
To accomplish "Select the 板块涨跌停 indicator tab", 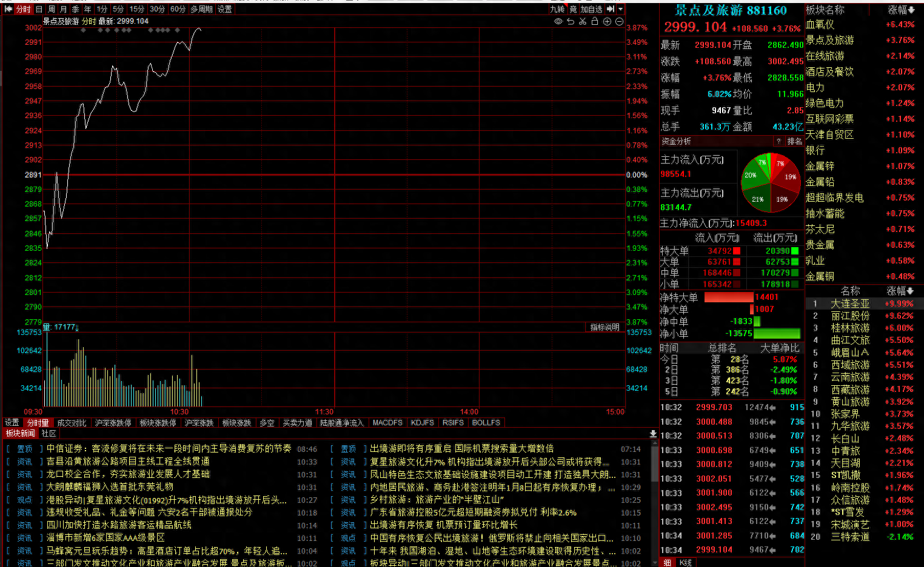I will tap(158, 423).
